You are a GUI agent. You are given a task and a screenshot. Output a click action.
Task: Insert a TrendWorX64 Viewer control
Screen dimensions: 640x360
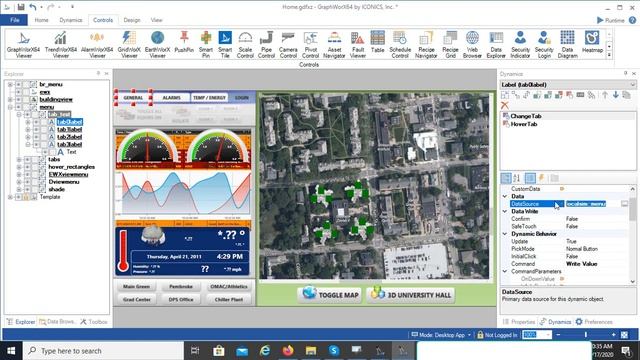(x=60, y=44)
